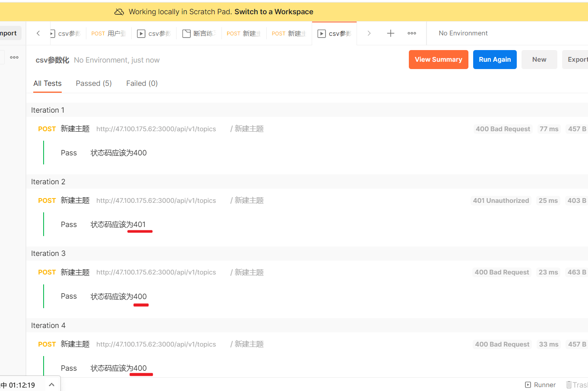Screen dimensions: 588x391
Task: Show the All Tests results tab
Action: [47, 83]
